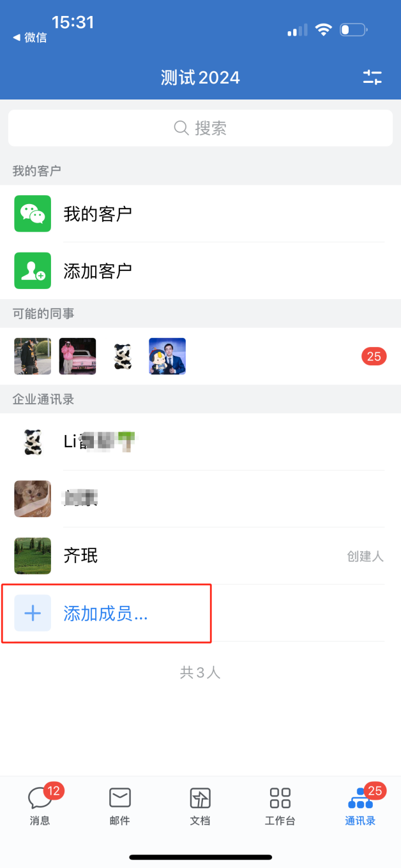Open the contact with the cat avatar
The width and height of the screenshot is (401, 868).
pyautogui.click(x=200, y=499)
